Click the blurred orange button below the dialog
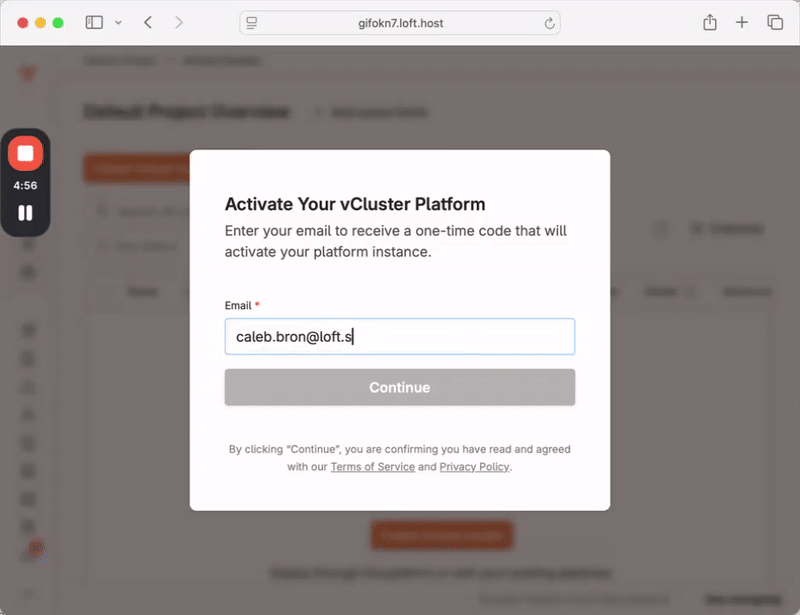800x615 pixels. click(441, 535)
